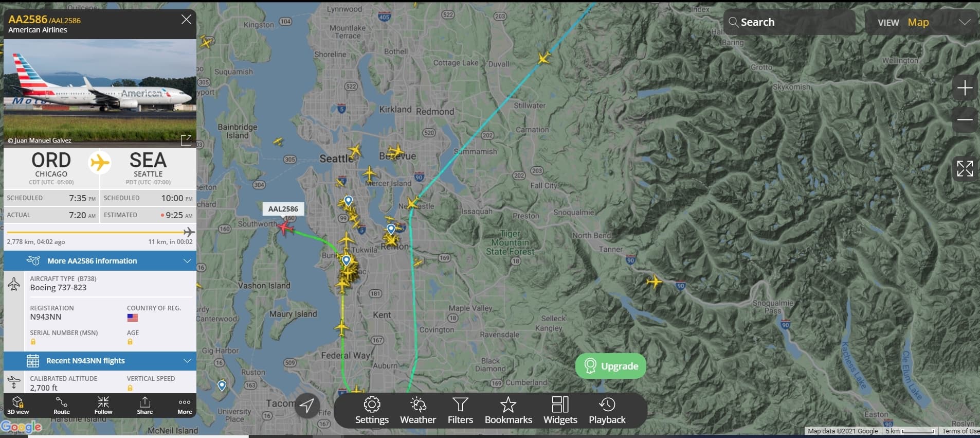Zoom out on the map

pos(965,119)
